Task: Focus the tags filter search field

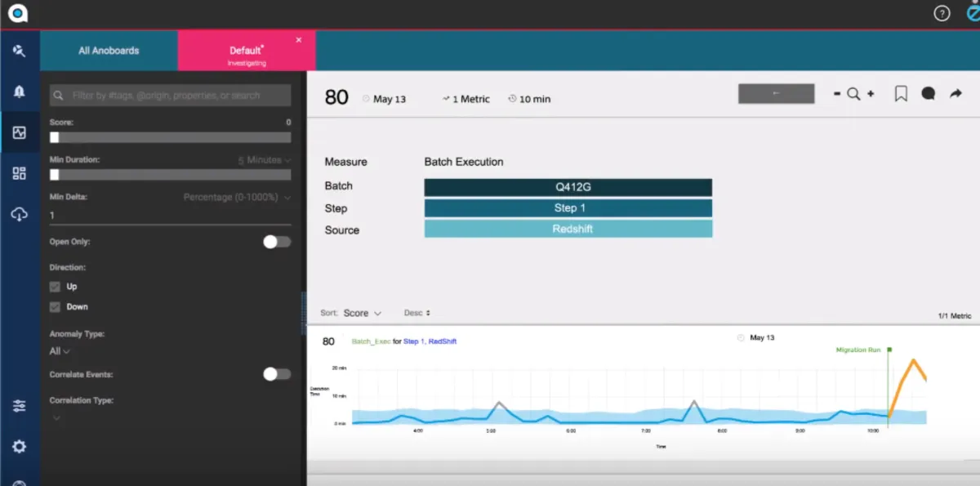Action: [x=170, y=96]
